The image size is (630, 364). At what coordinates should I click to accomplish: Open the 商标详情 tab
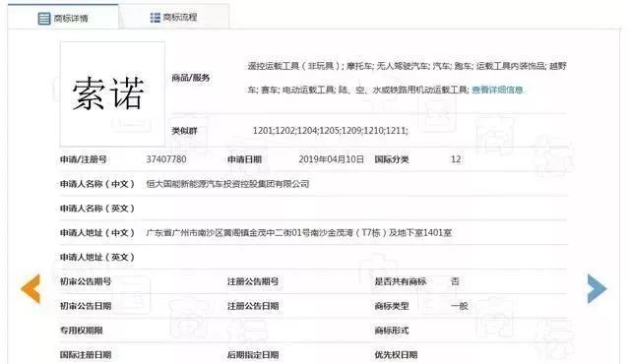point(63,18)
